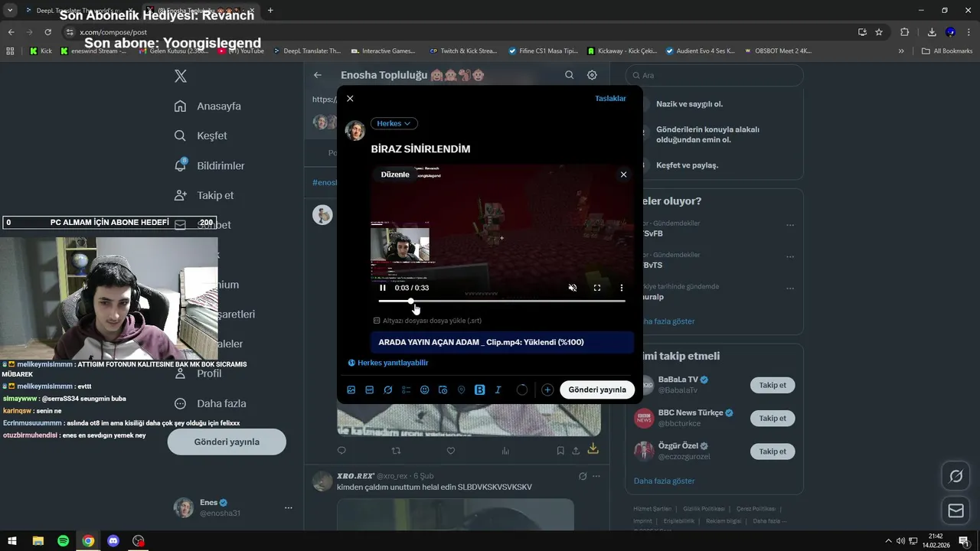Toggle italic formatting

pos(498,390)
